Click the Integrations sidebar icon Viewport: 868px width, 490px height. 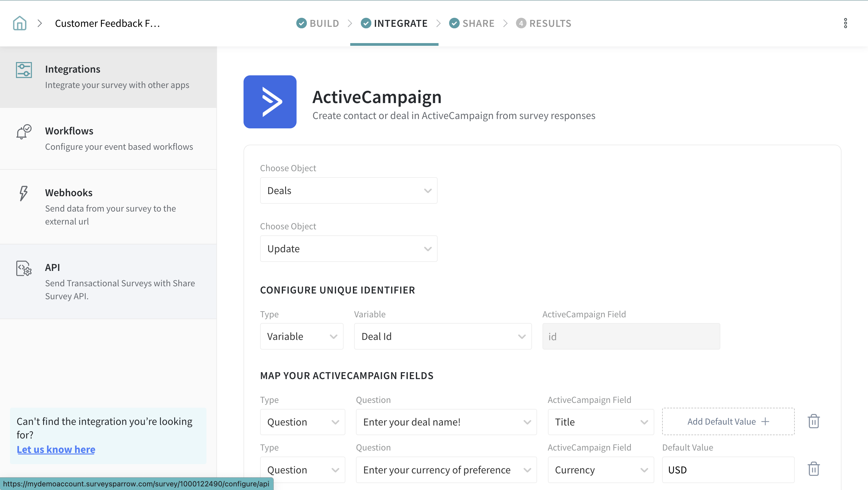24,70
